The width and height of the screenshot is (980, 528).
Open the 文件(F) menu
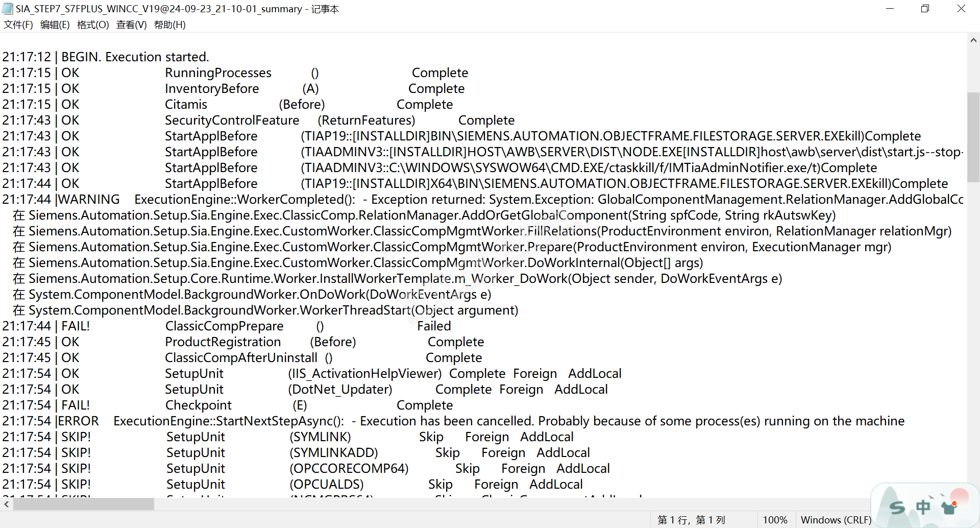coord(18,25)
